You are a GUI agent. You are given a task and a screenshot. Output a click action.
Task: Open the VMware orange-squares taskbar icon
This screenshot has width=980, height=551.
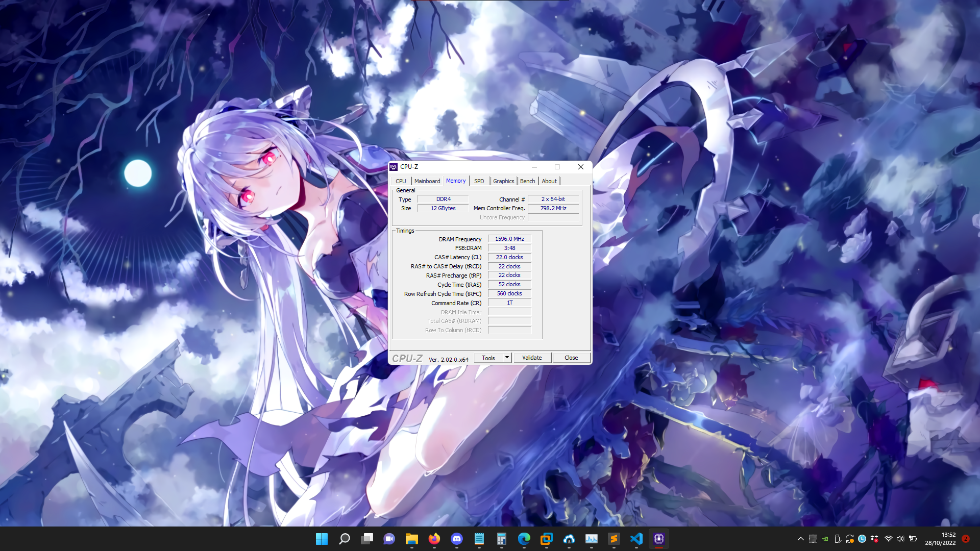(547, 539)
